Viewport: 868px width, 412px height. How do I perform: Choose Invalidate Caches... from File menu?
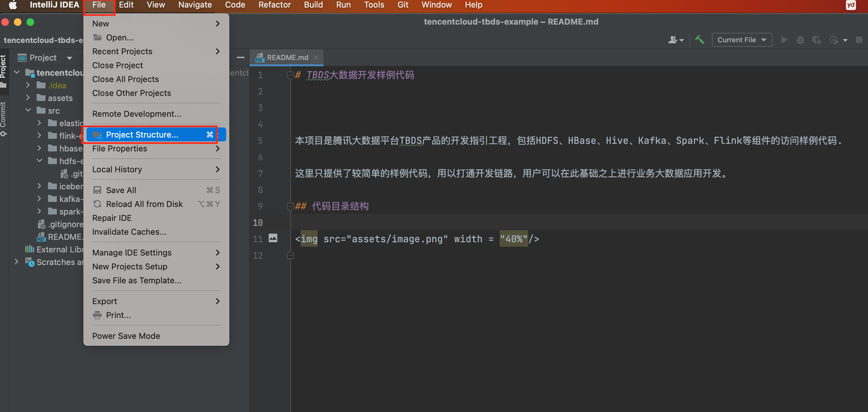pyautogui.click(x=129, y=232)
